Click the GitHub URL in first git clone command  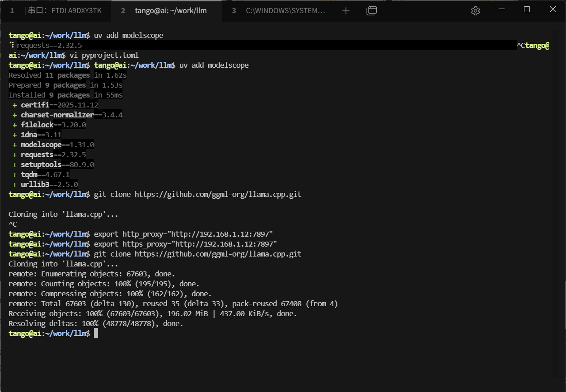(218, 195)
